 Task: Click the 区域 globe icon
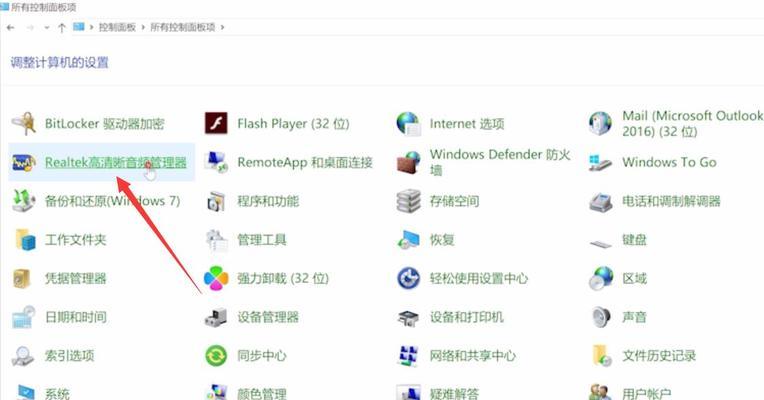click(x=600, y=278)
